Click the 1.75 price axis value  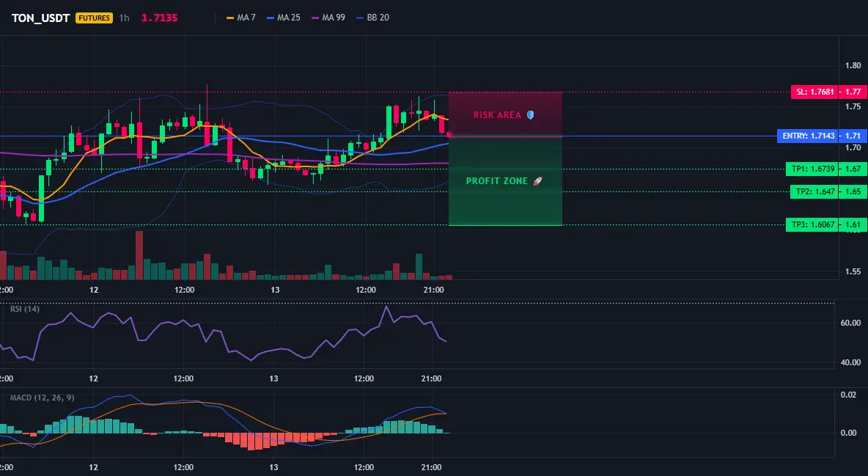coord(853,107)
